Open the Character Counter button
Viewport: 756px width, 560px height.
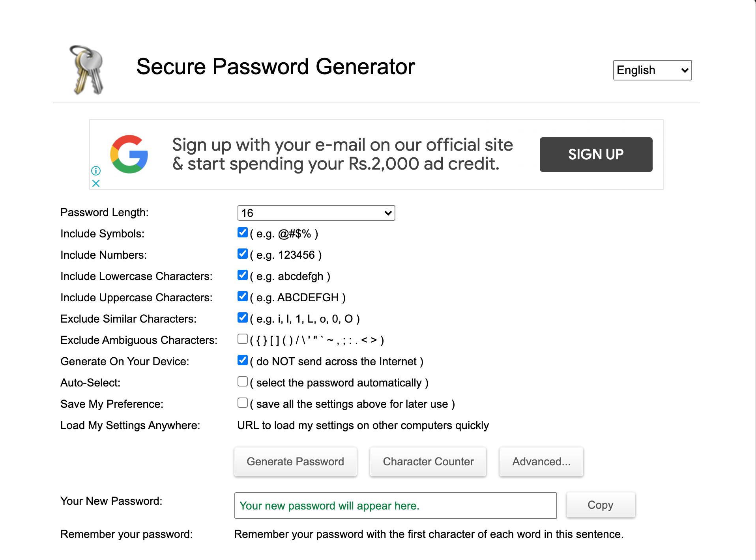pos(428,462)
